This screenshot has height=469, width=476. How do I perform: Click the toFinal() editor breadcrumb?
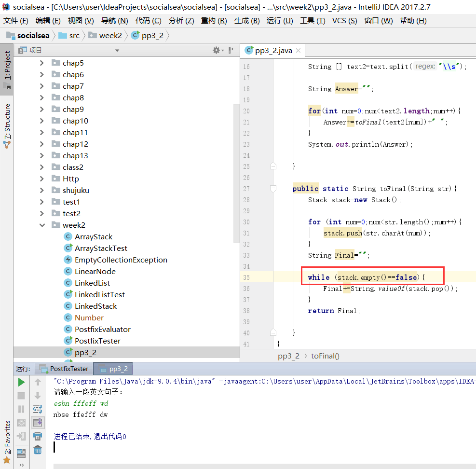[x=325, y=356]
